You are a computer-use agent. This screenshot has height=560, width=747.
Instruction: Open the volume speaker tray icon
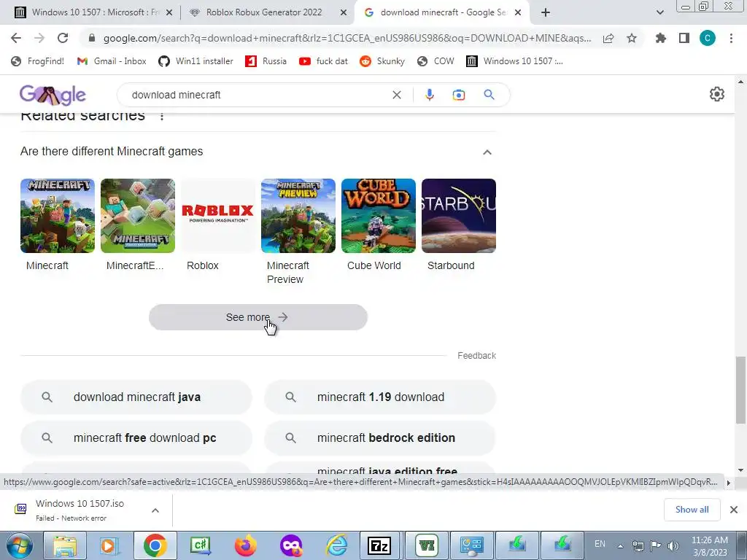pos(673,545)
